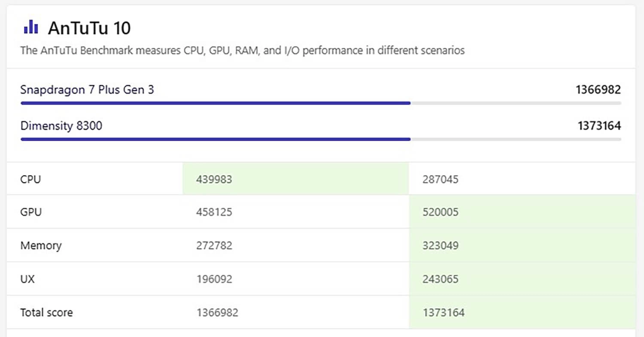This screenshot has width=644, height=337.
Task: Click the CPU row label
Action: (30, 179)
